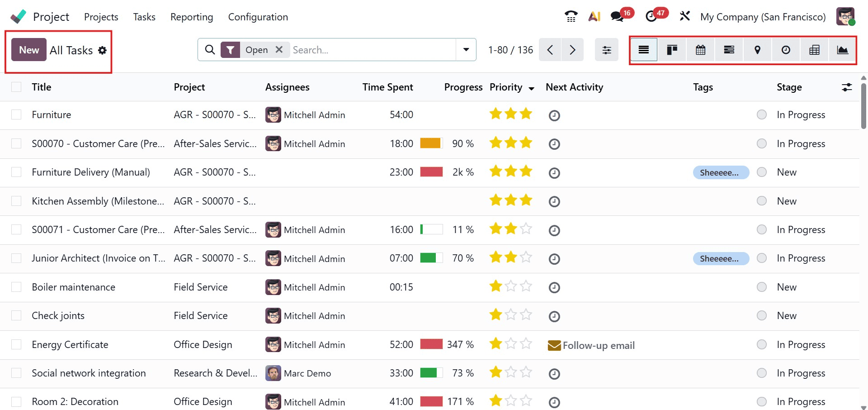Expand the search options dropdown
This screenshot has width=868, height=410.
(466, 50)
